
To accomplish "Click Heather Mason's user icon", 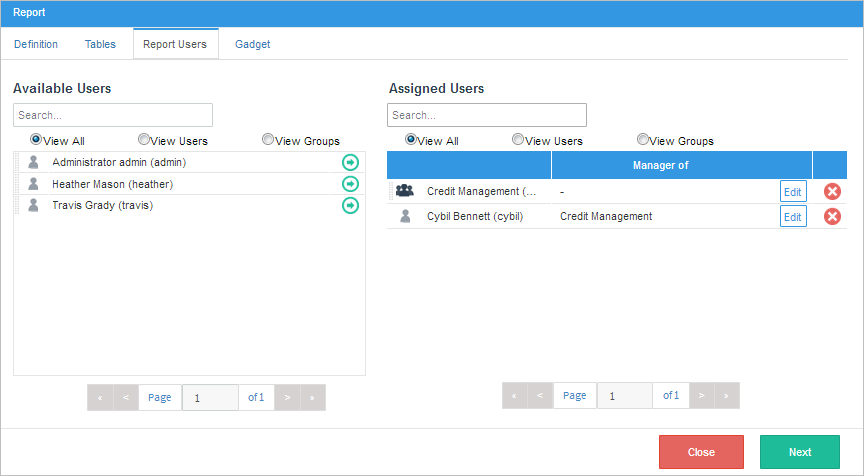I will click(34, 184).
